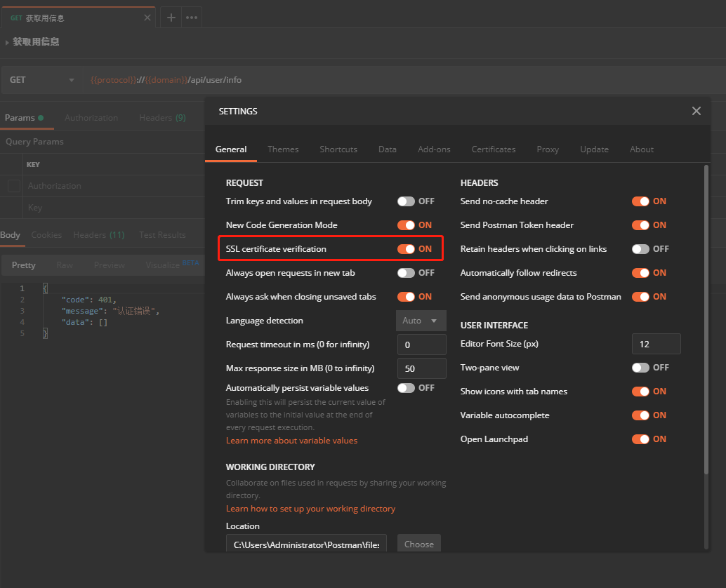Open the Certificates settings tab
The height and width of the screenshot is (588, 726).
click(494, 149)
